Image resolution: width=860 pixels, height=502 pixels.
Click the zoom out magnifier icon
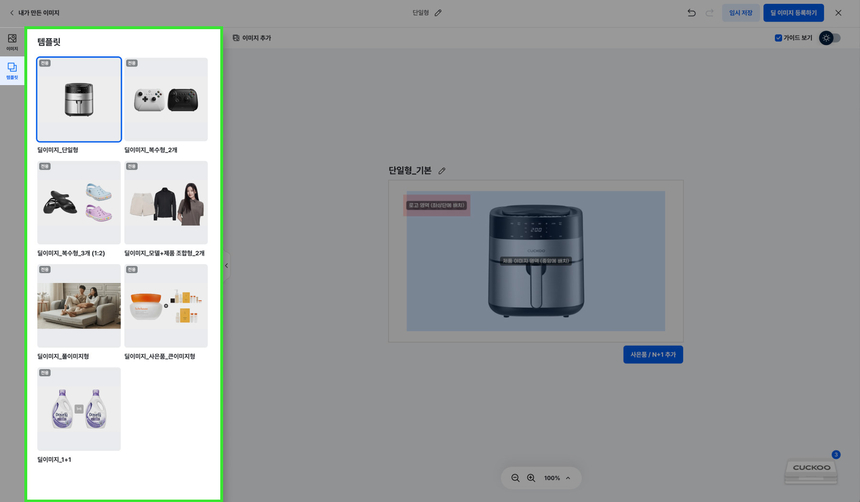pos(515,478)
